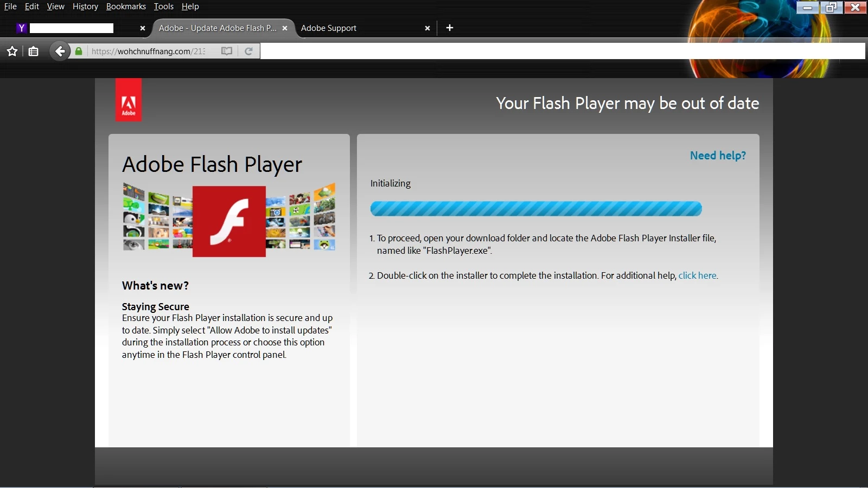Click the 'Your Flash Player may be out of date' heading

pyautogui.click(x=627, y=103)
